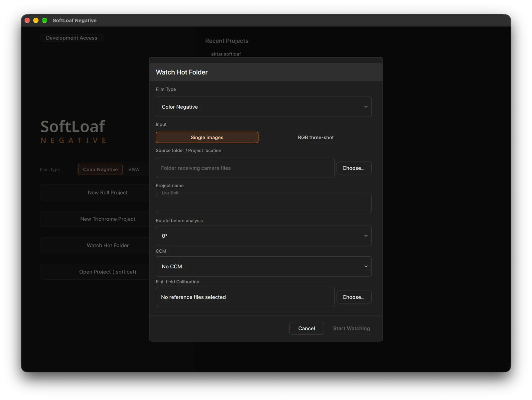Screen dimensions: 532x400
Task: Close the SoftLoaf Negative window
Action: coord(27,20)
